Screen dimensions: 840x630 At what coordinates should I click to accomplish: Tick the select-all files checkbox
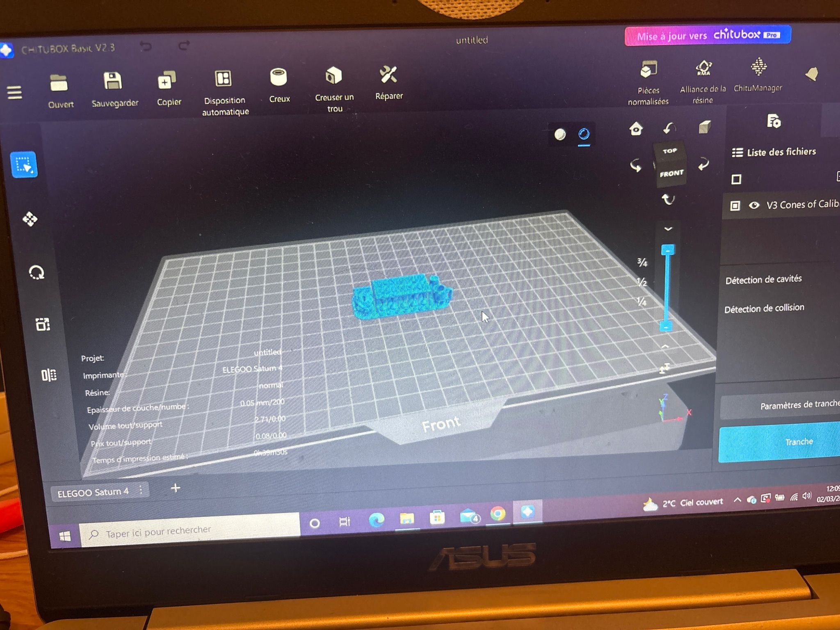click(736, 179)
